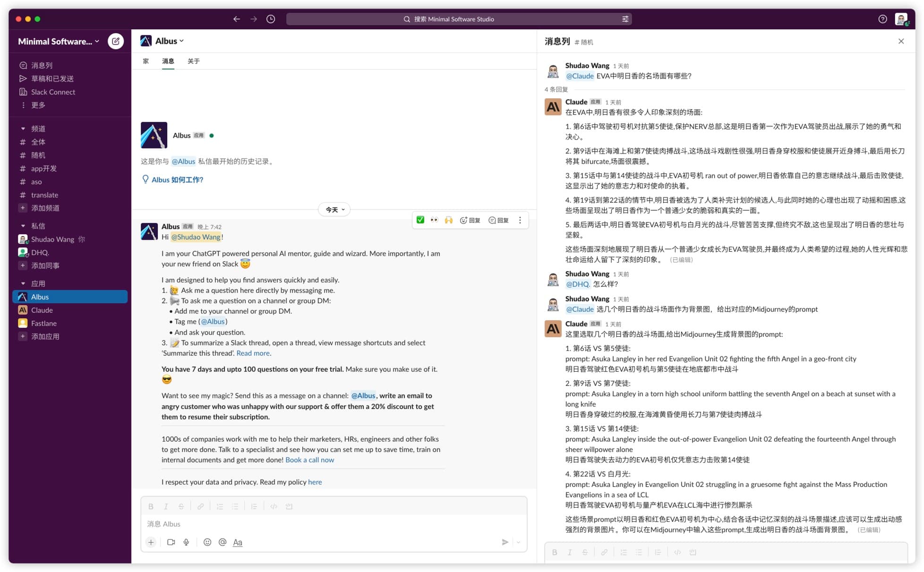Collapse the 应用 section
The height and width of the screenshot is (572, 924).
23,283
